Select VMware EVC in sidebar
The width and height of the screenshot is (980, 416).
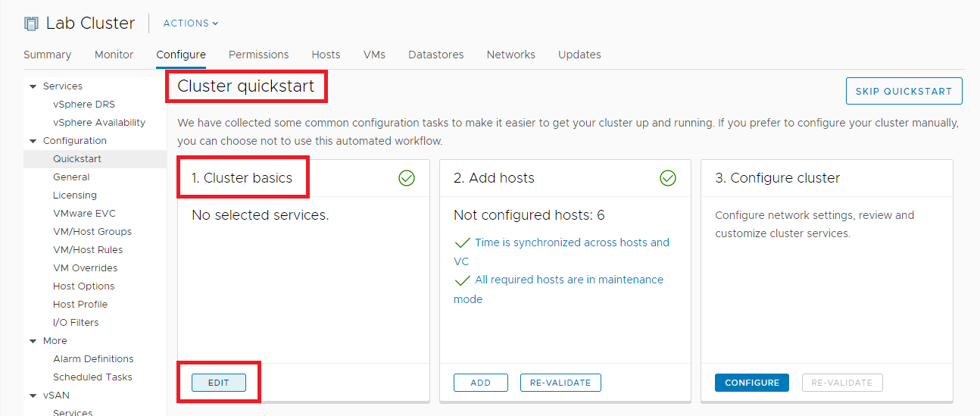(x=84, y=214)
